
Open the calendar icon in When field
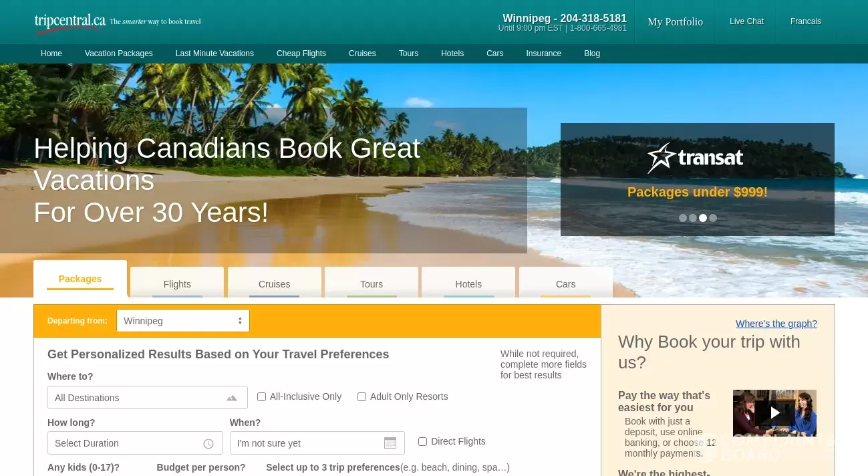click(x=390, y=443)
